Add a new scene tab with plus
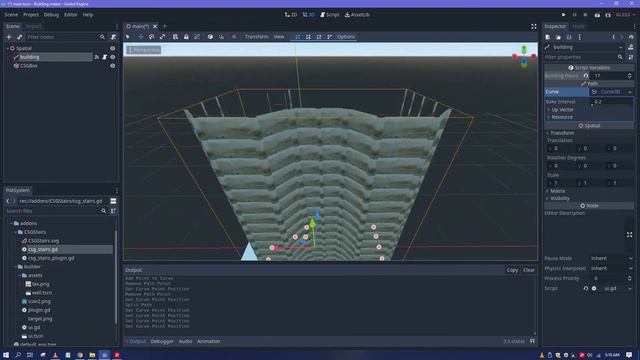This screenshot has width=640, height=360. (165, 26)
